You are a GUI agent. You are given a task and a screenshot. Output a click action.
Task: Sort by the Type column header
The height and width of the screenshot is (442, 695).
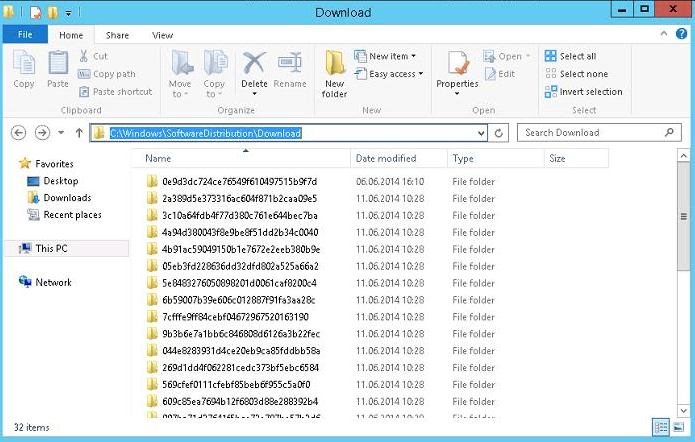point(496,158)
